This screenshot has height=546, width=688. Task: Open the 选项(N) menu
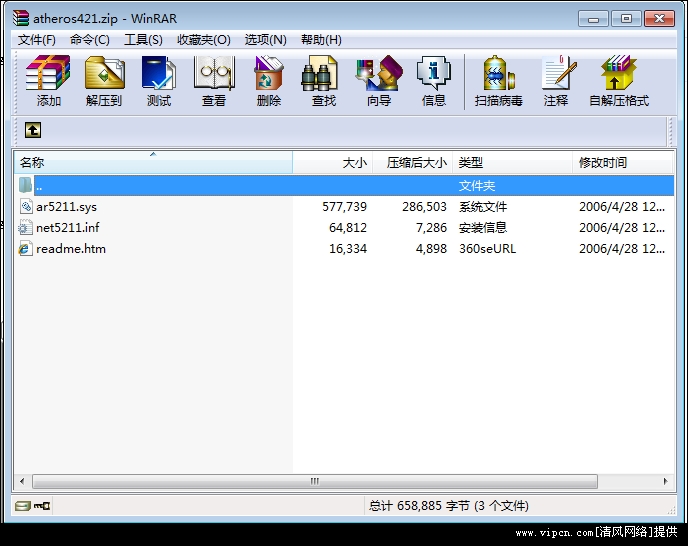265,40
